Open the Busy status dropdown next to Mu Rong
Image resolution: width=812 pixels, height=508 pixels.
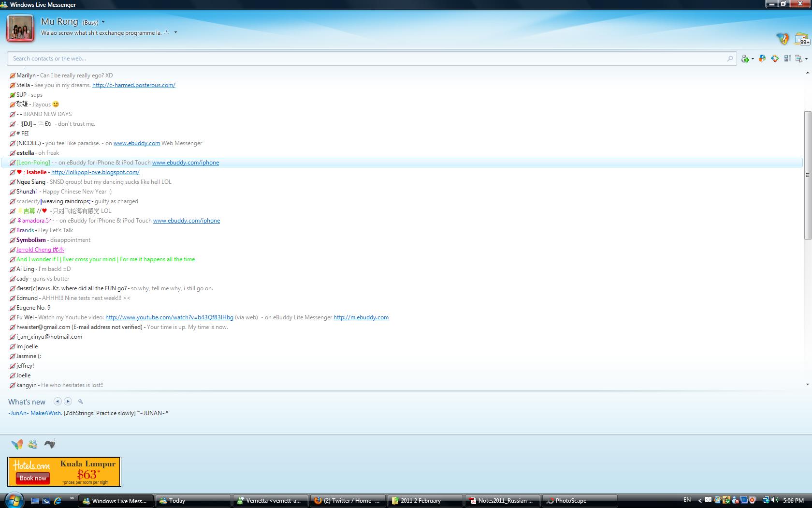[x=103, y=22]
